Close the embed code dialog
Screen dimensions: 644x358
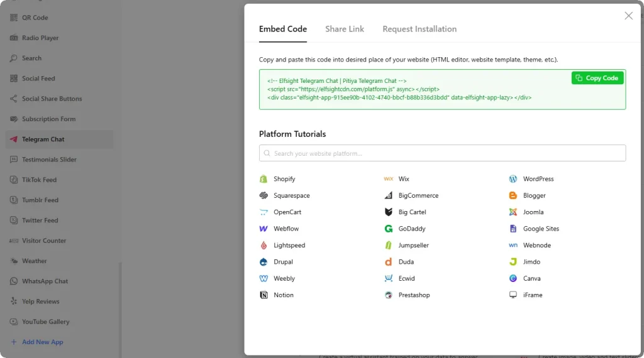pos(628,16)
